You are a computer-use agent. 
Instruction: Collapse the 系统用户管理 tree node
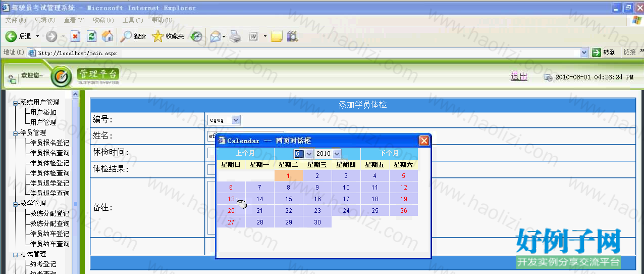[15, 103]
